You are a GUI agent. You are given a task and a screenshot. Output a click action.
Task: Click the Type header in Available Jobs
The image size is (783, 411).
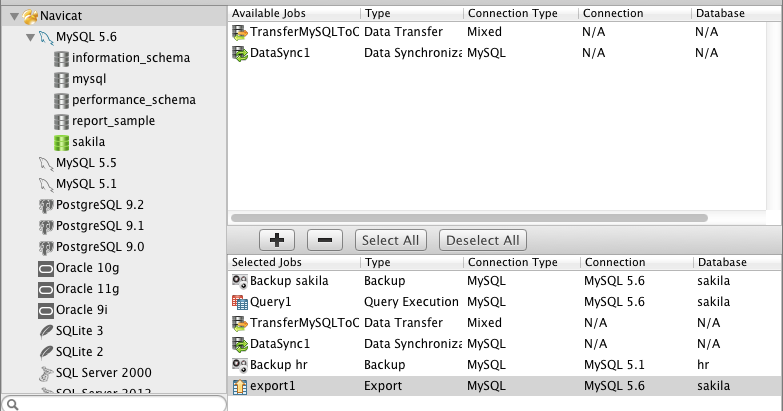click(x=412, y=13)
